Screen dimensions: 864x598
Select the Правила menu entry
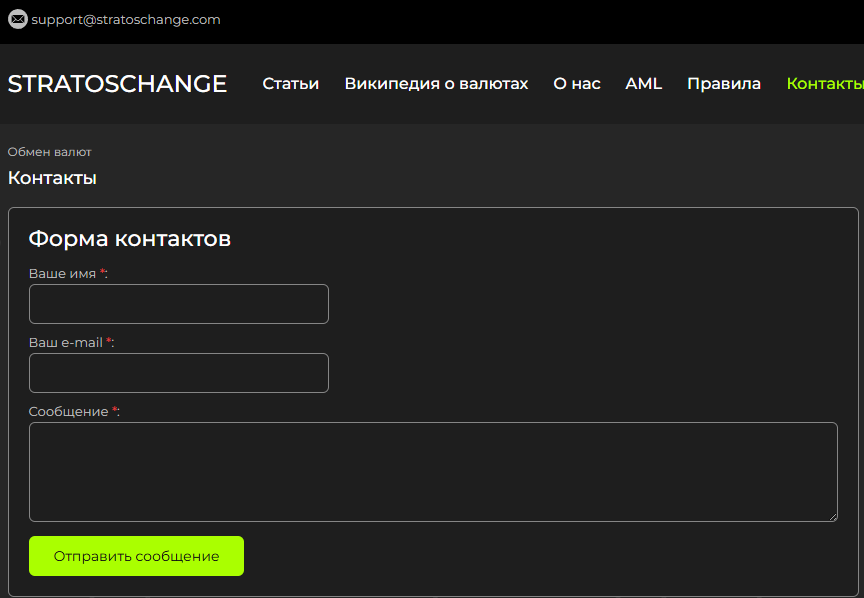click(724, 84)
